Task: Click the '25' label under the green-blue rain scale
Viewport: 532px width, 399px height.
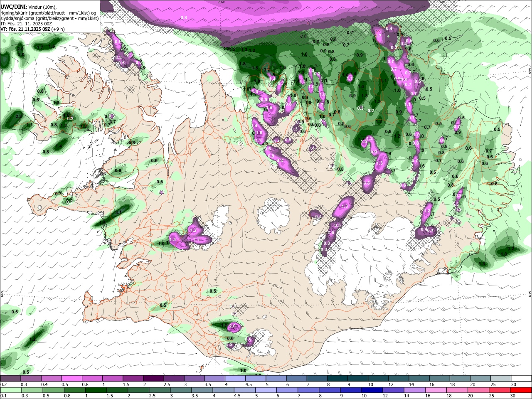Action: click(x=493, y=396)
